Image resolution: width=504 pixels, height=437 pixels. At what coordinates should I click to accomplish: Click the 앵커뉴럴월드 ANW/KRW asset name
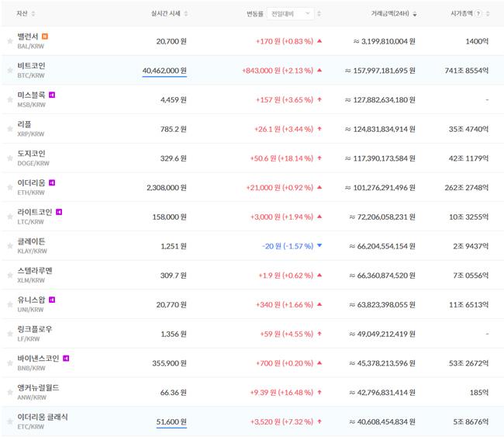pyautogui.click(x=38, y=387)
